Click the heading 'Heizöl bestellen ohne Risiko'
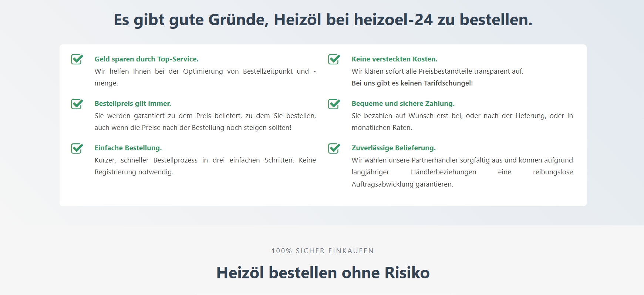This screenshot has height=295, width=644. tap(323, 273)
